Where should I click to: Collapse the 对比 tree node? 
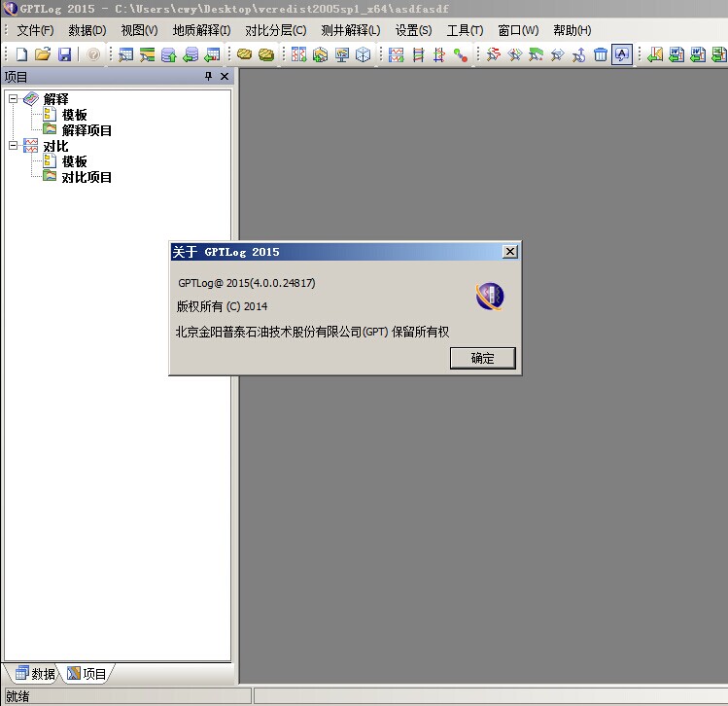(x=13, y=145)
